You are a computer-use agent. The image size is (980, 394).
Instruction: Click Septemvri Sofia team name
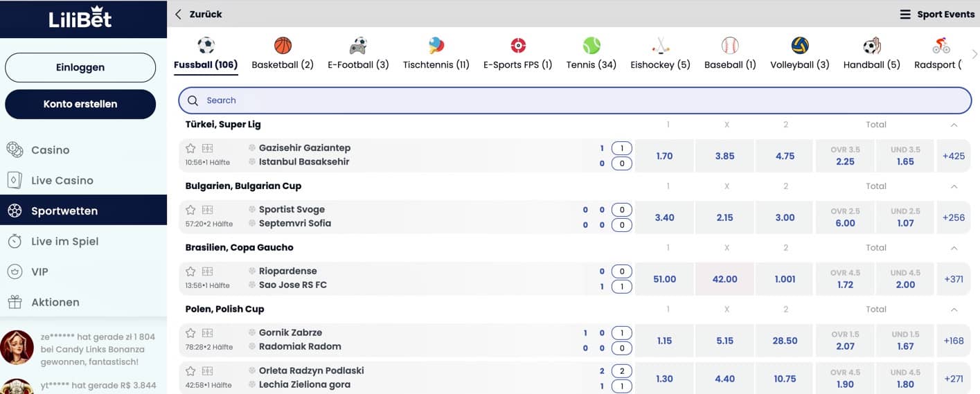295,224
